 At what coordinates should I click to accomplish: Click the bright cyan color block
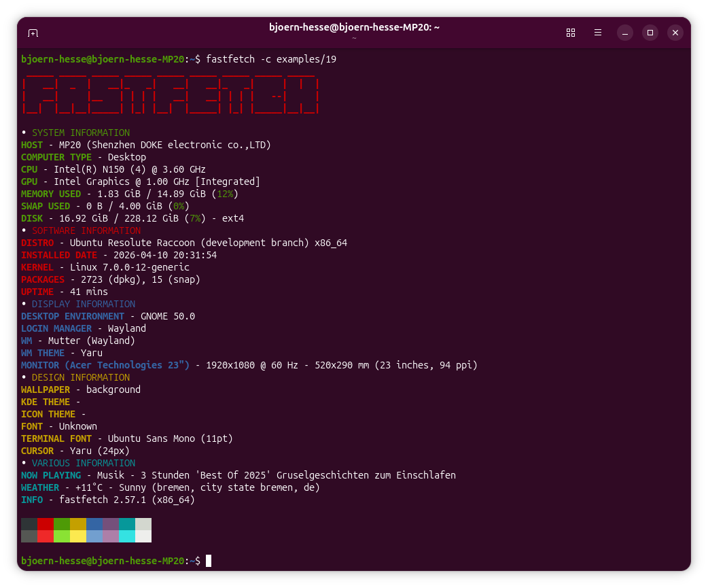(127, 536)
